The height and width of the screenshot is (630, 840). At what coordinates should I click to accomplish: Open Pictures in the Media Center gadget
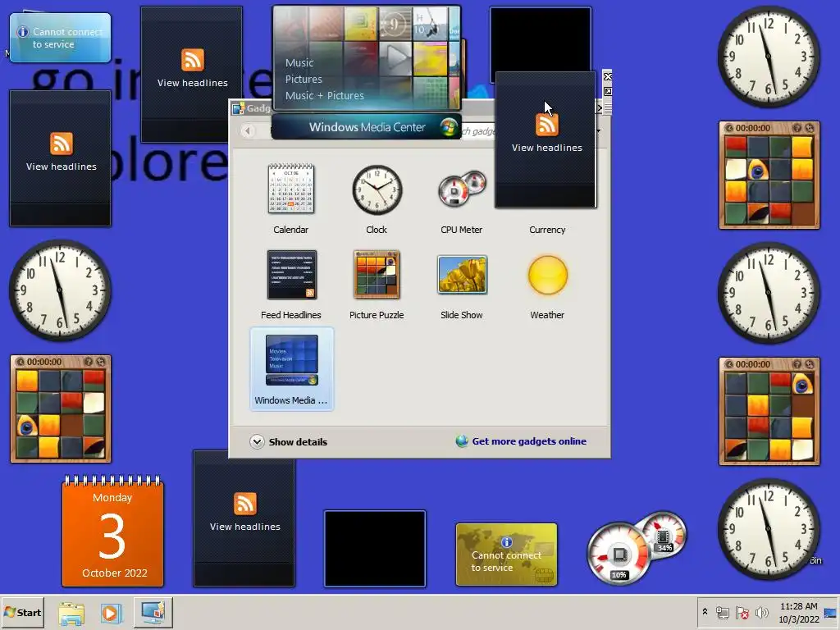pyautogui.click(x=304, y=80)
